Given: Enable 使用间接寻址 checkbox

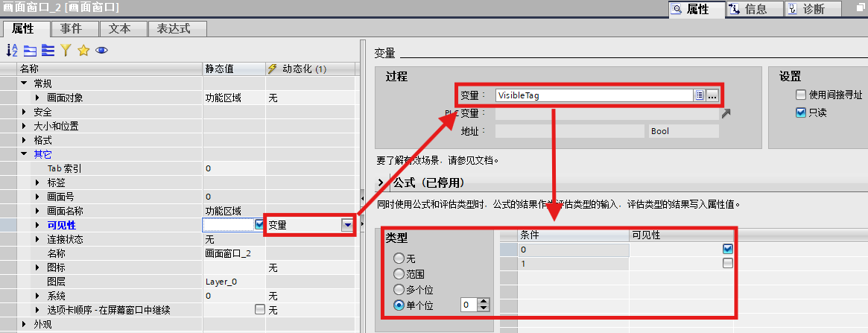Looking at the screenshot, I should (801, 95).
